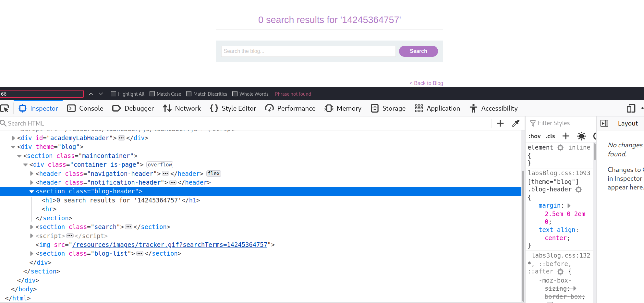Switch to the Console tab

(85, 108)
